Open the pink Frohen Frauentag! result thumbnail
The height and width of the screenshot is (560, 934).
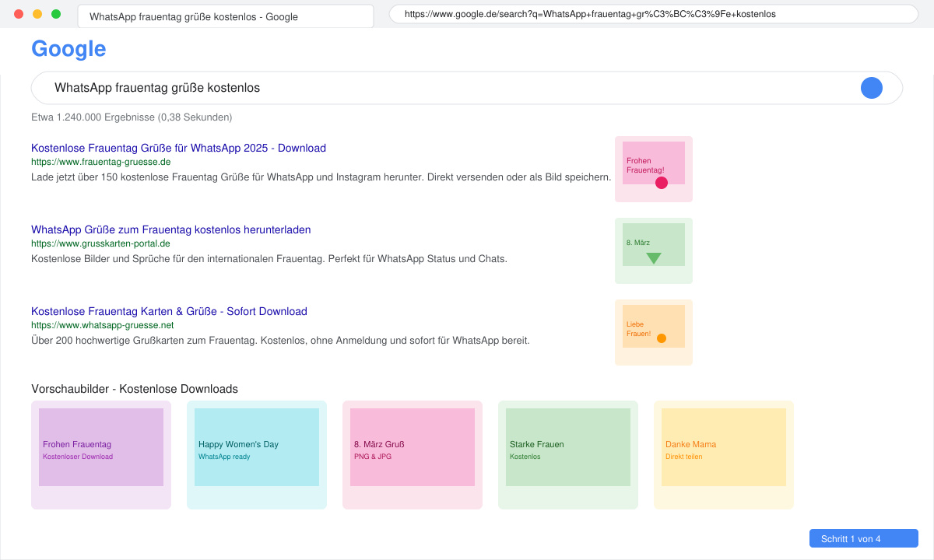pyautogui.click(x=654, y=170)
